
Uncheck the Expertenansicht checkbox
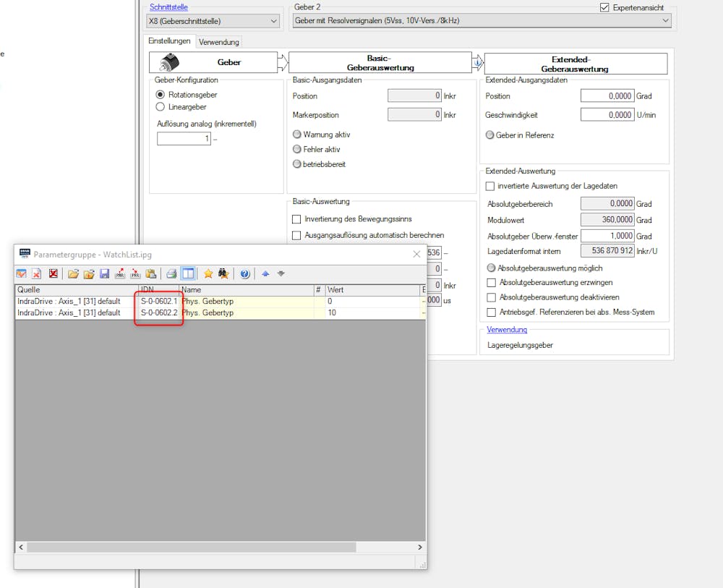point(604,7)
